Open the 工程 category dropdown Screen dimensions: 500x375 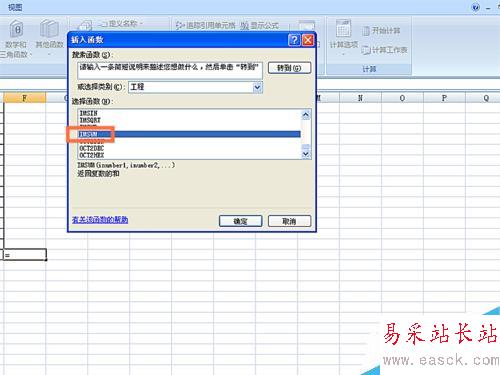pos(257,87)
